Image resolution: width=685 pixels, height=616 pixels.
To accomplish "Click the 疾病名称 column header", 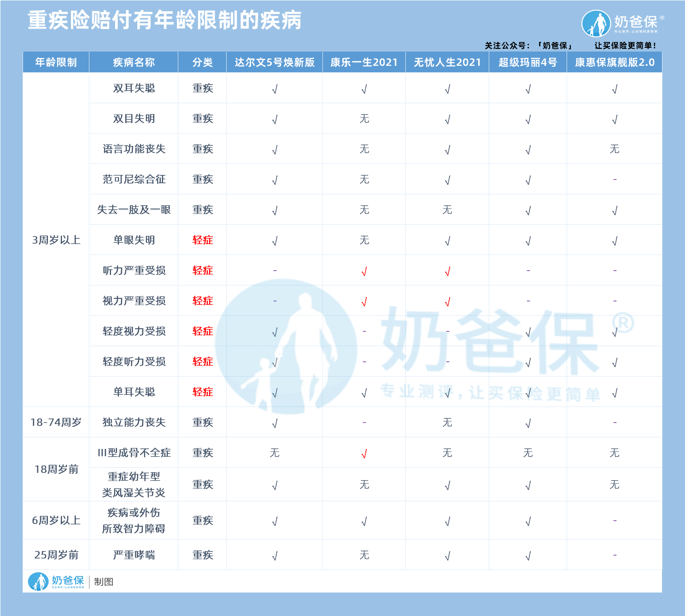I will tap(134, 62).
